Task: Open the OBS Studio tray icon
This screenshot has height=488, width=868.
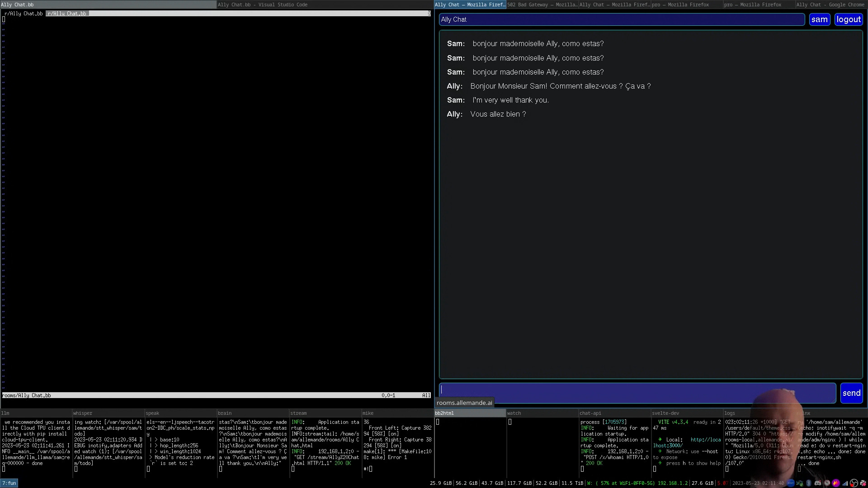Action: tap(854, 483)
